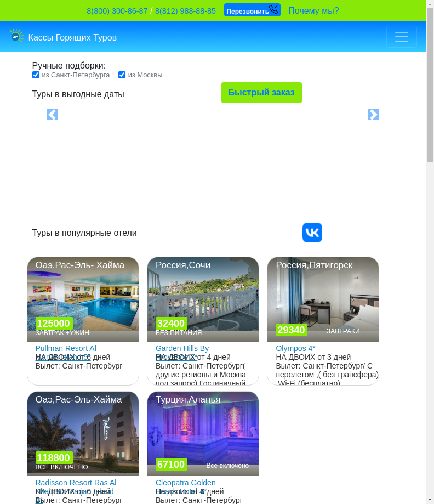Click the VK social network icon
Screen dimensions: 434x504
[x=312, y=233]
